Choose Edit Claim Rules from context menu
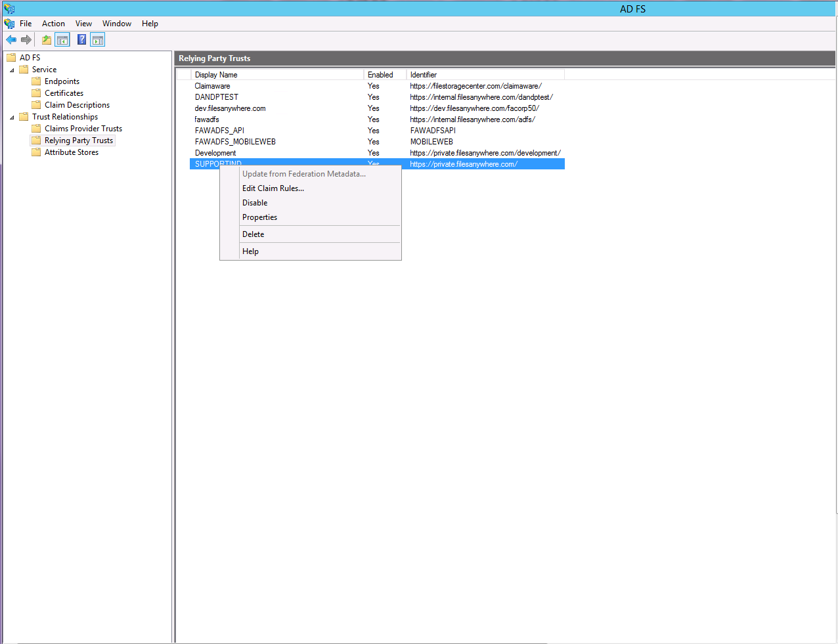The height and width of the screenshot is (644, 838). pyautogui.click(x=273, y=188)
